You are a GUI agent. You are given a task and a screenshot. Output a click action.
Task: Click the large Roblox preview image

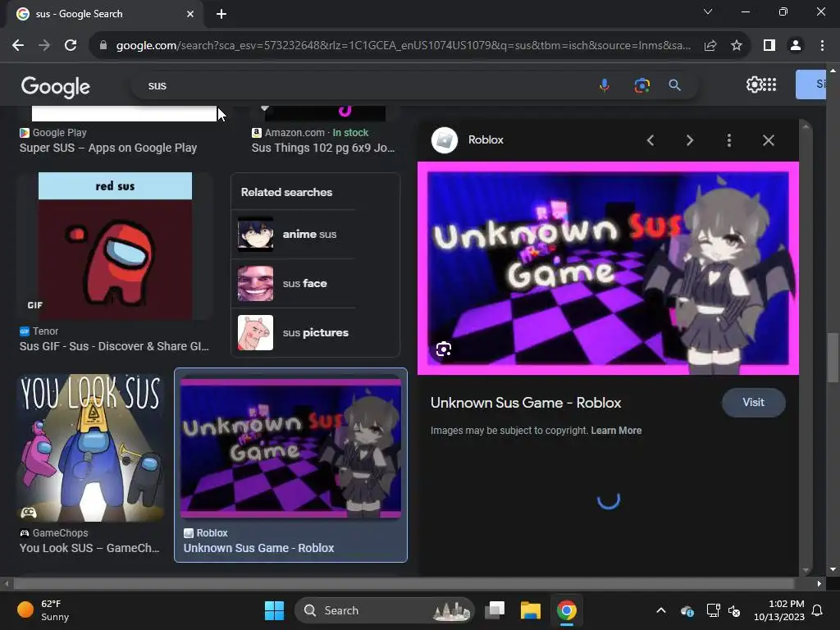608,268
